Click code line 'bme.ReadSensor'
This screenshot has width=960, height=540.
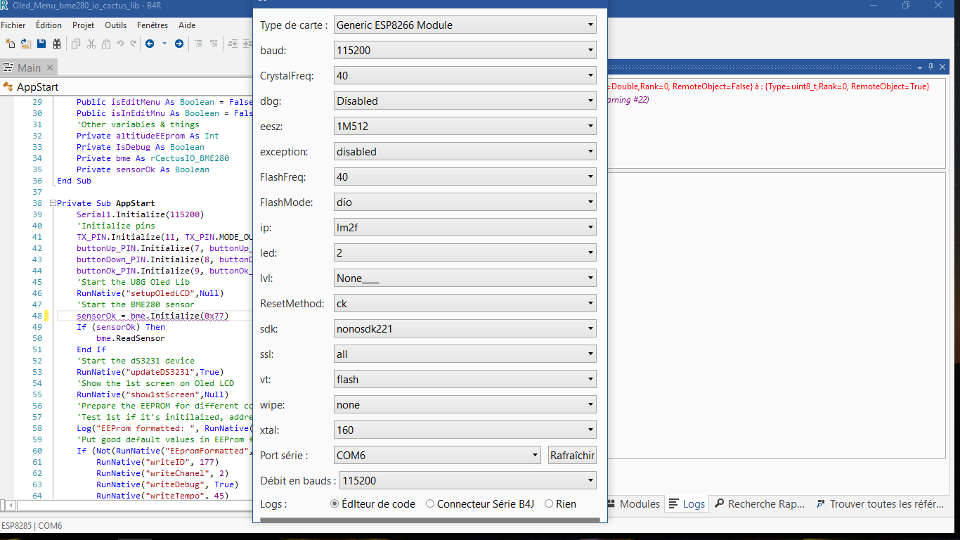click(130, 338)
